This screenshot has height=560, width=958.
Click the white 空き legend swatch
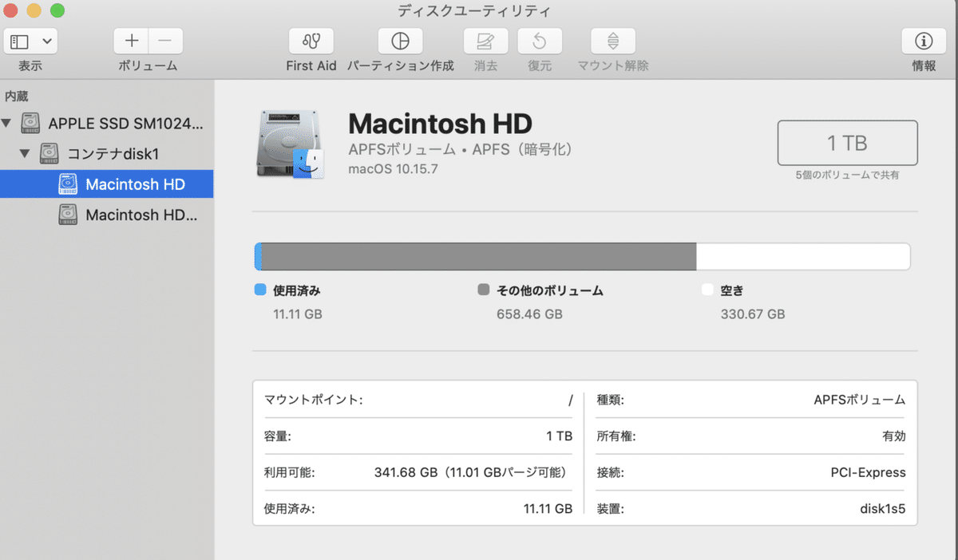(x=707, y=290)
